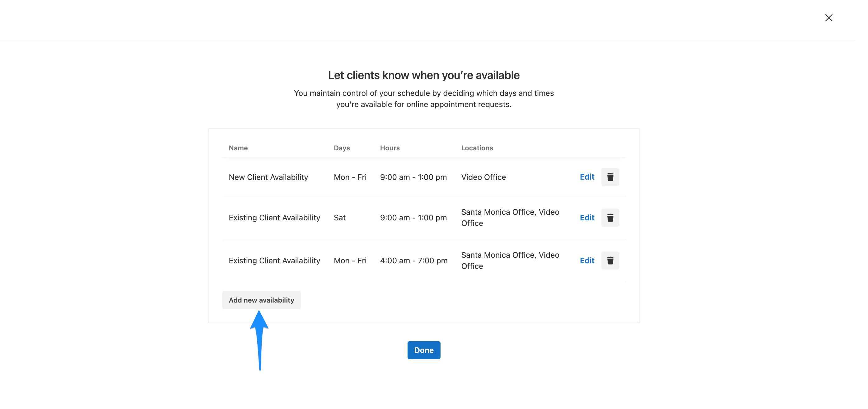Click the Video Office location text
868x409 pixels.
(483, 177)
